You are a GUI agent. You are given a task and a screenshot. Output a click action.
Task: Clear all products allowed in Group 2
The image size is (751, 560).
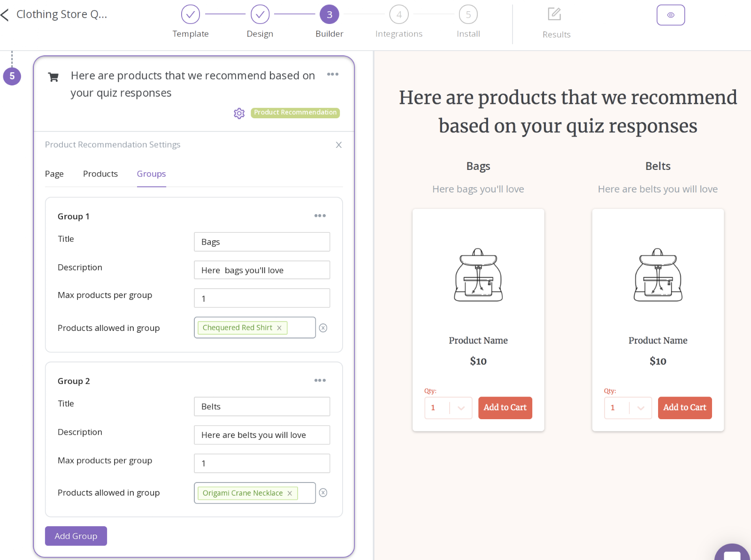[323, 492]
